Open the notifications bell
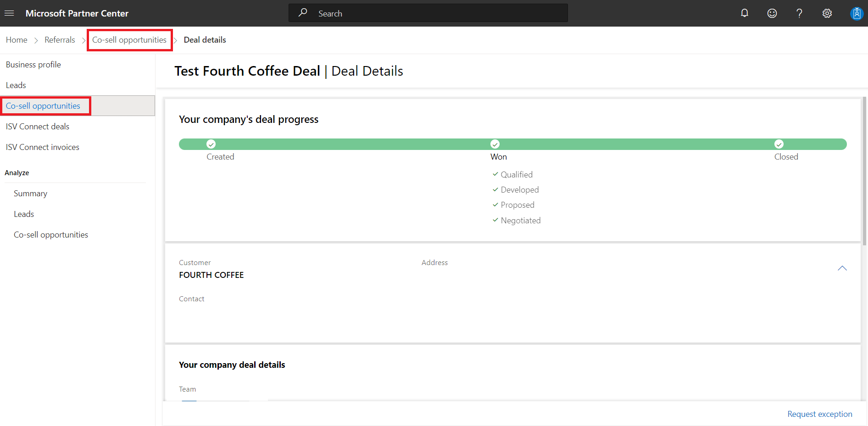Screen dimensions: 868x426 745,13
